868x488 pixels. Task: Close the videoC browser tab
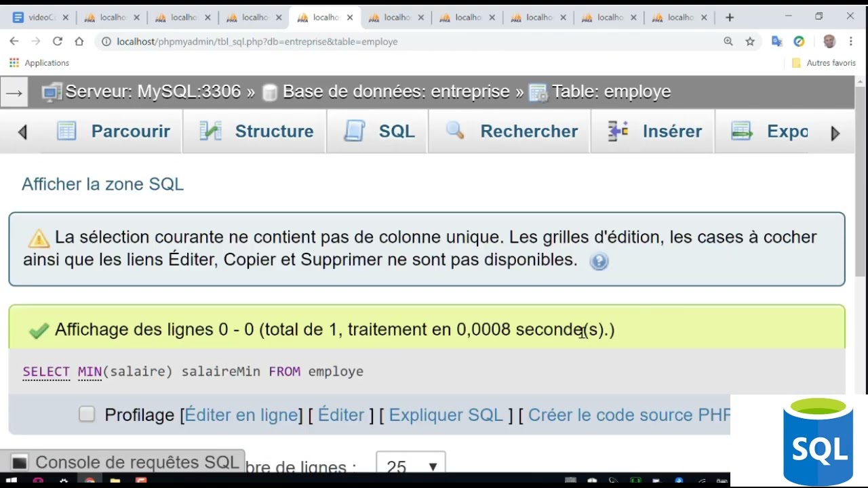click(64, 18)
